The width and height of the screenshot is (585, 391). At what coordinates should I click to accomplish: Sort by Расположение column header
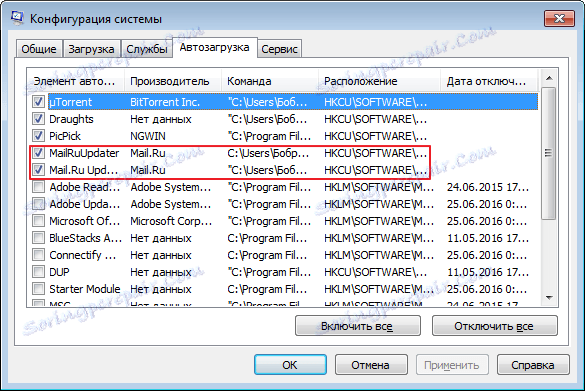pyautogui.click(x=379, y=81)
